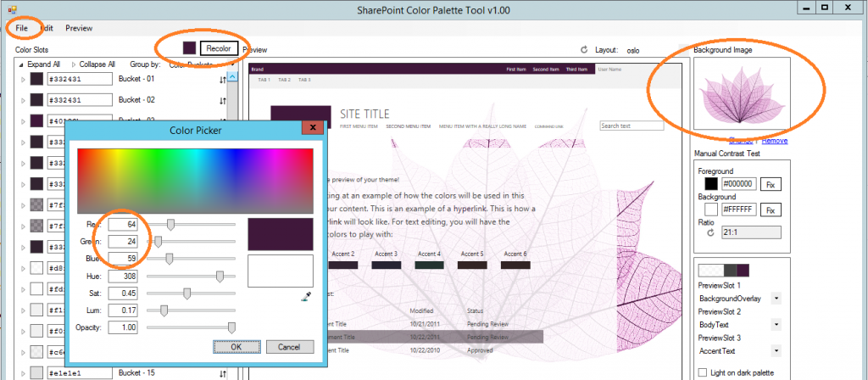Click the #332431 hex field for Bucket - 01
Viewport: 868px width, 380px height.
(81, 80)
